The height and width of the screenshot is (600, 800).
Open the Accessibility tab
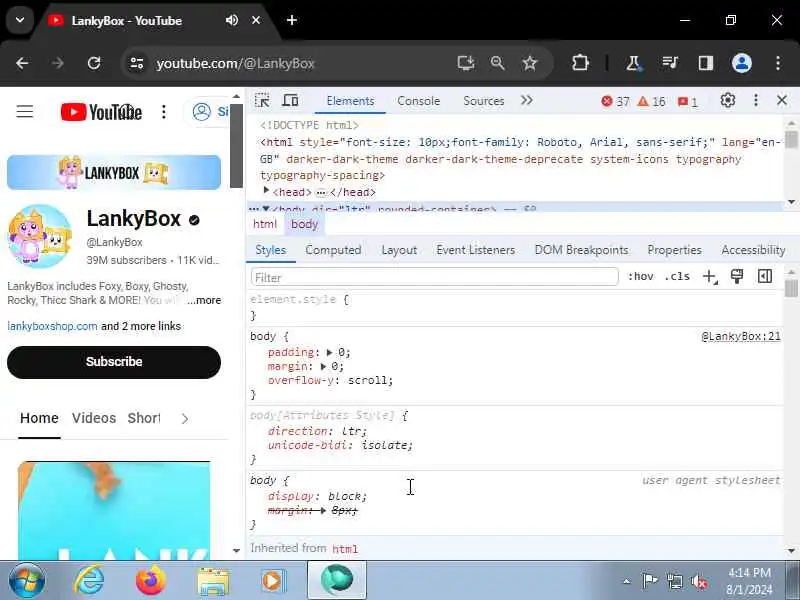(753, 250)
